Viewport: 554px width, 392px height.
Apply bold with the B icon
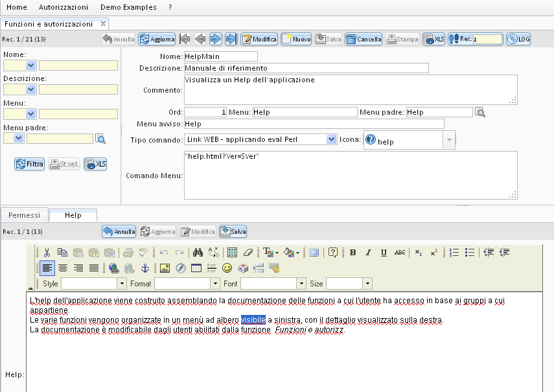coord(352,253)
